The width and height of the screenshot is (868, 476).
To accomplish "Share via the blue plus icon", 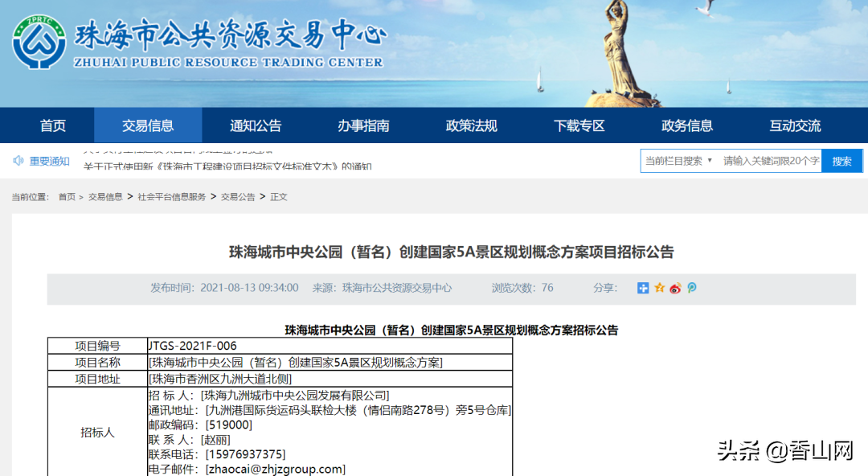I will pyautogui.click(x=643, y=288).
